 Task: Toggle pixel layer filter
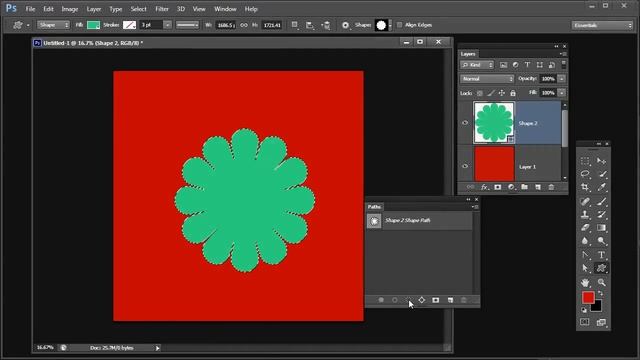504,65
